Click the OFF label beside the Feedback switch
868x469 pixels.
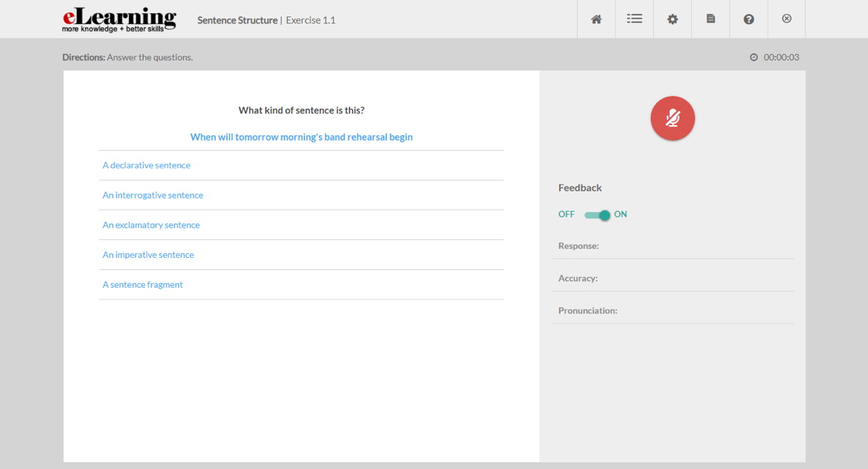coord(566,214)
